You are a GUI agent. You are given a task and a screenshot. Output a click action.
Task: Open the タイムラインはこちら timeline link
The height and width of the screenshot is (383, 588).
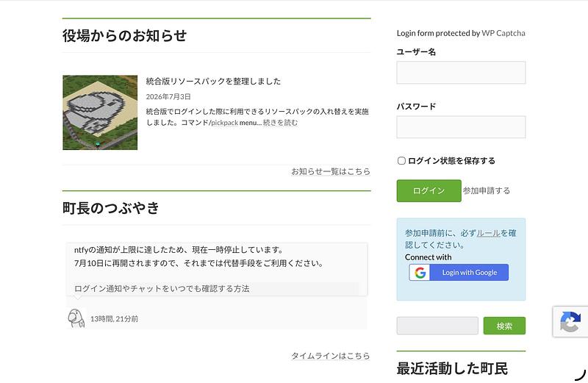coord(331,356)
